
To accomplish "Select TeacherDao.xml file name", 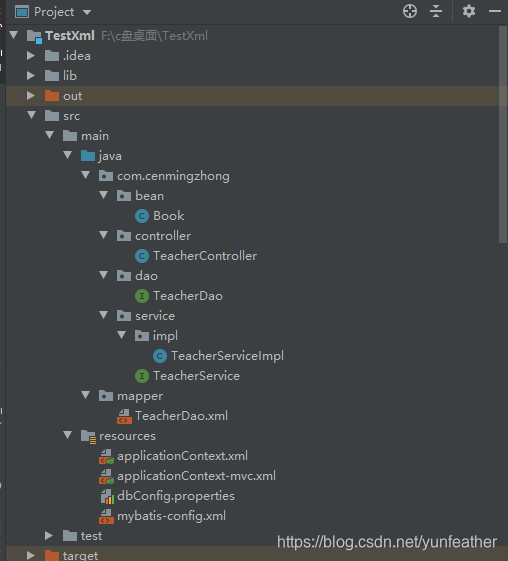I will [181, 416].
